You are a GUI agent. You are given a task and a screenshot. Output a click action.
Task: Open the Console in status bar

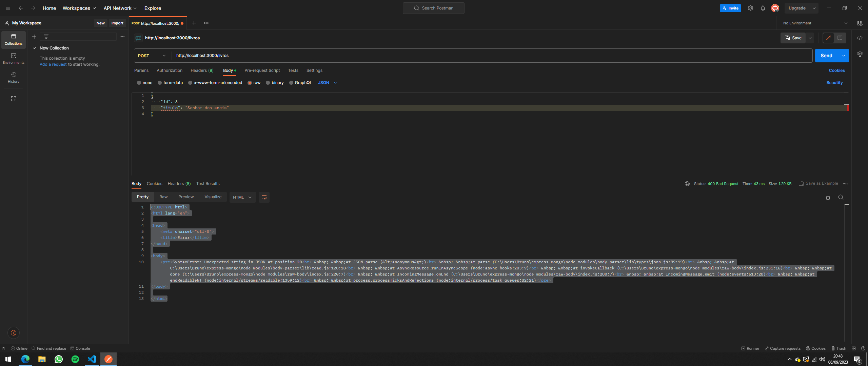pos(80,348)
